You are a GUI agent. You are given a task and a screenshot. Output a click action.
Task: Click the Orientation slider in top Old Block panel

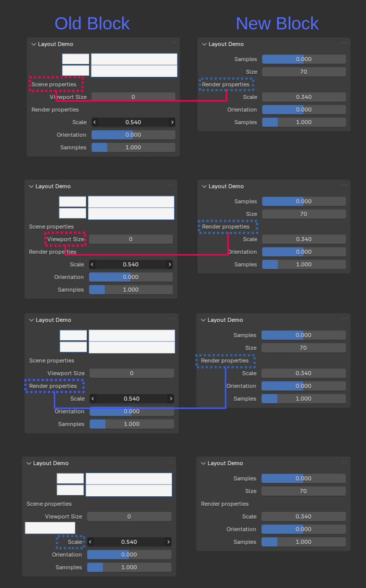[133, 135]
